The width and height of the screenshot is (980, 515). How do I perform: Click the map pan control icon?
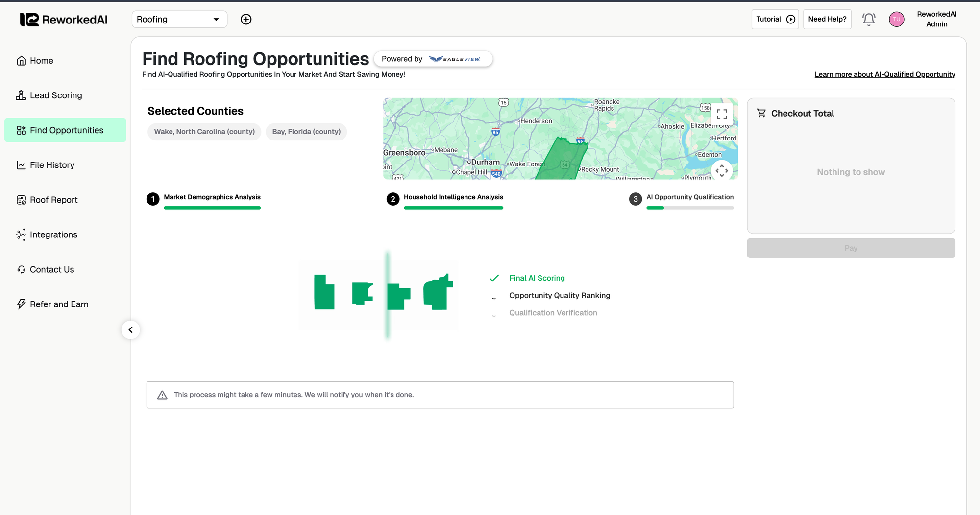722,171
